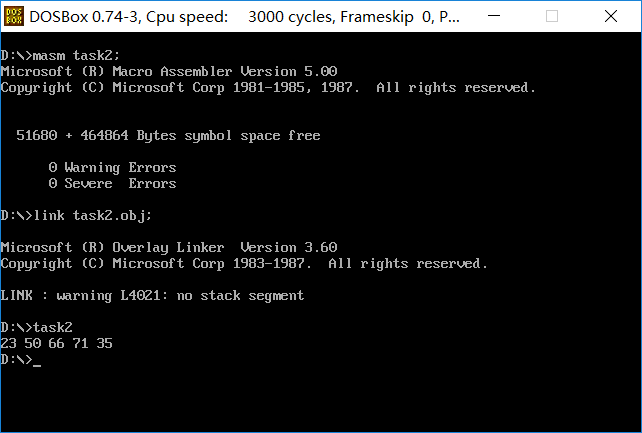Maximize the DOSBox window

click(x=552, y=16)
